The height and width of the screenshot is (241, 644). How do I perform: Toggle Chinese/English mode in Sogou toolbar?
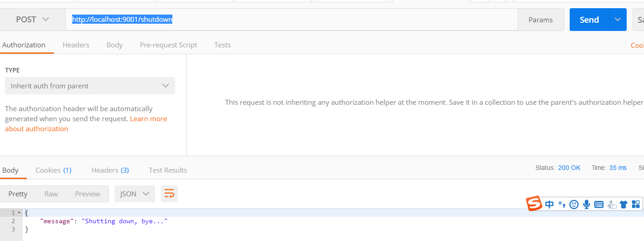pos(550,205)
